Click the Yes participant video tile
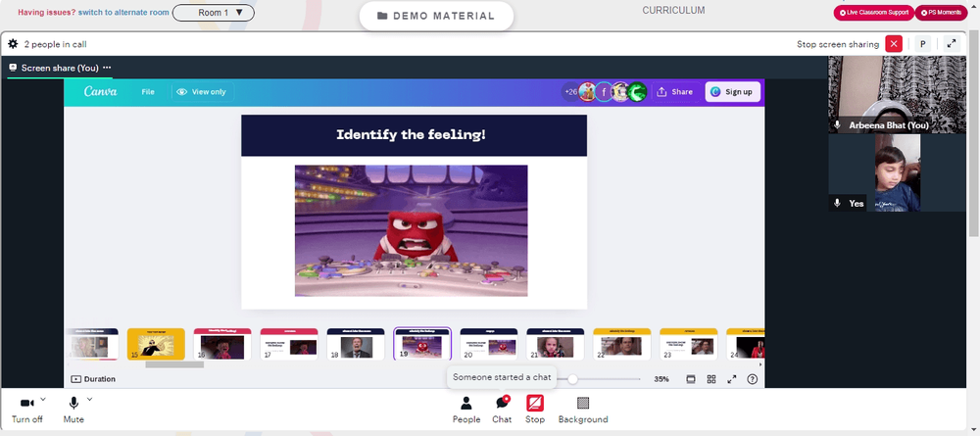This screenshot has width=980, height=436. point(897,173)
